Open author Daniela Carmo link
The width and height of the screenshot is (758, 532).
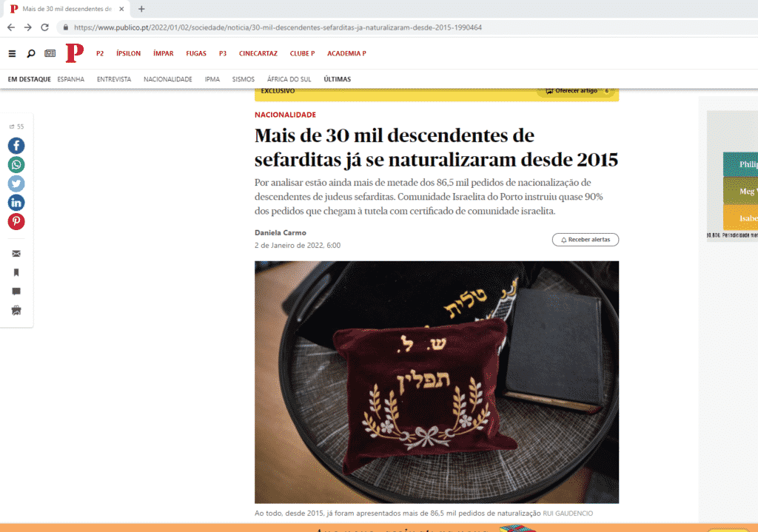tap(281, 233)
